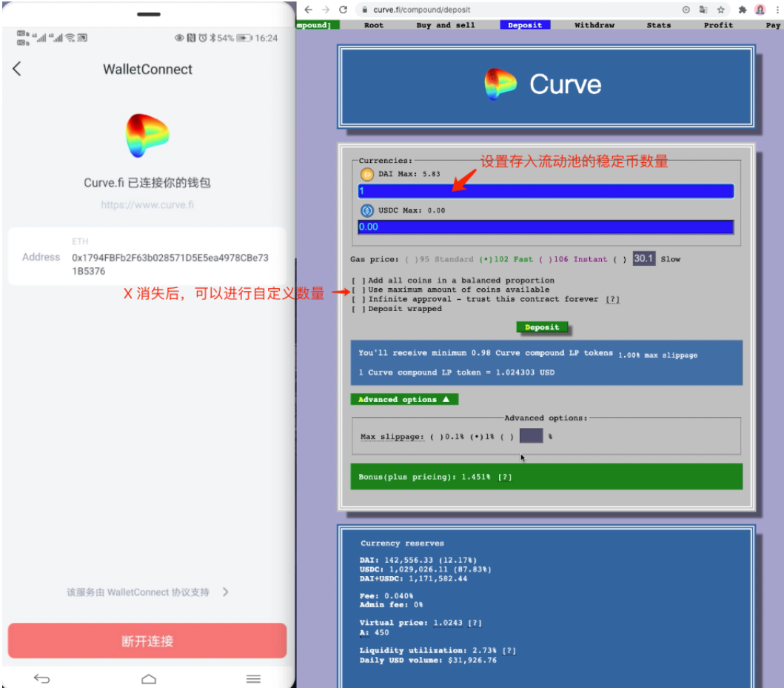Image resolution: width=784 pixels, height=688 pixels.
Task: Reload the page with the browser refresh icon
Action: (x=343, y=10)
